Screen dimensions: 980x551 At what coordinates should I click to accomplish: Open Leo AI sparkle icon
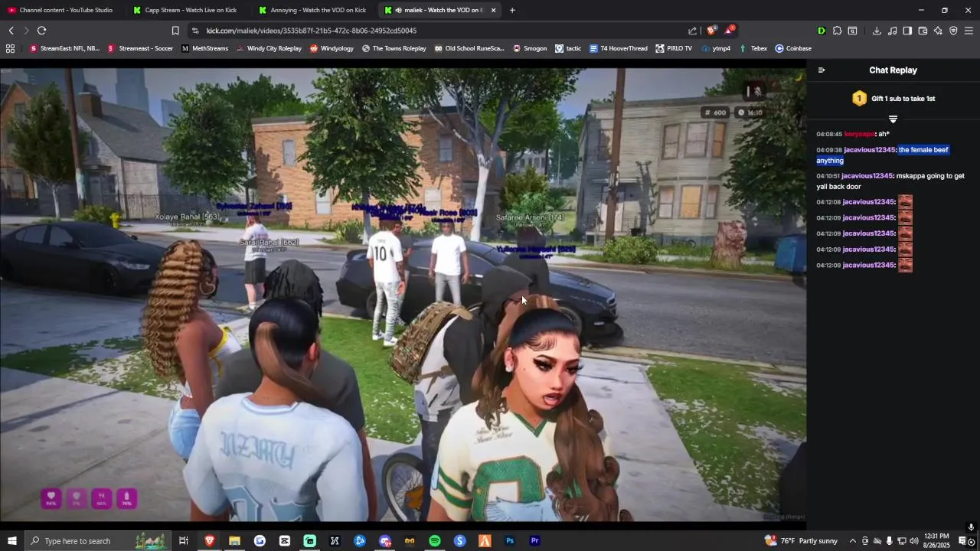pos(938,31)
